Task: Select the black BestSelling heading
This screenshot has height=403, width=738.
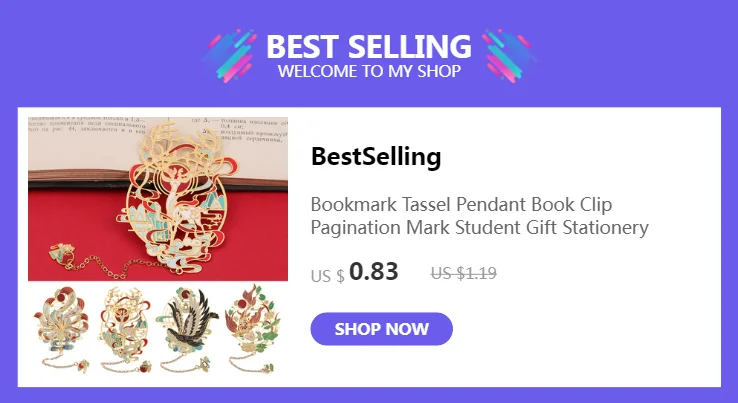Action: [x=376, y=156]
